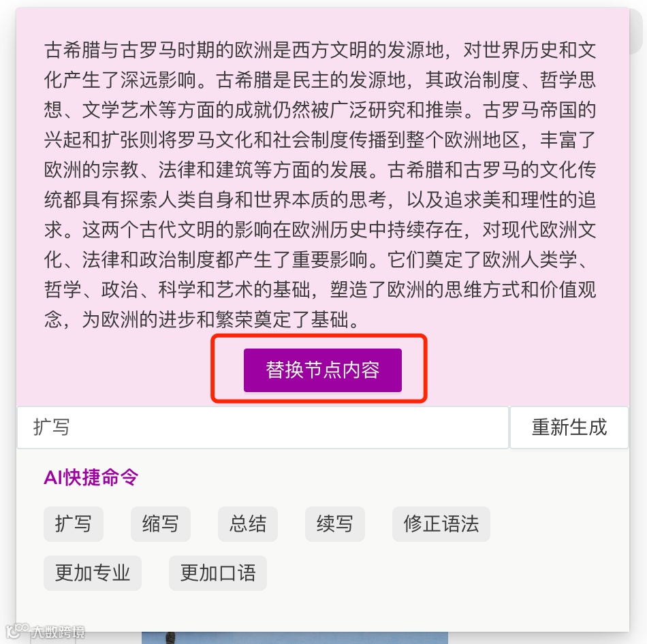Viewport: 647px width, 644px height.
Task: Click the text line starting 欧洲的宗教、法律
Action: point(320,170)
